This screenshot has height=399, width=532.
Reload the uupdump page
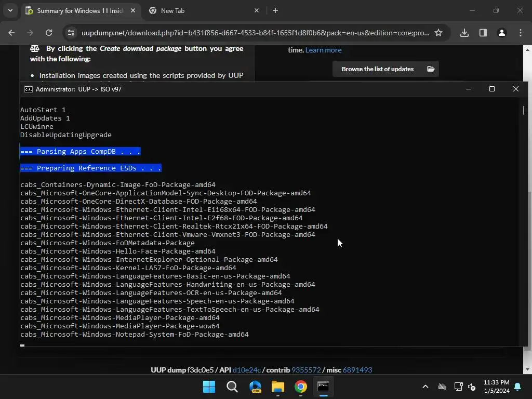(x=49, y=33)
